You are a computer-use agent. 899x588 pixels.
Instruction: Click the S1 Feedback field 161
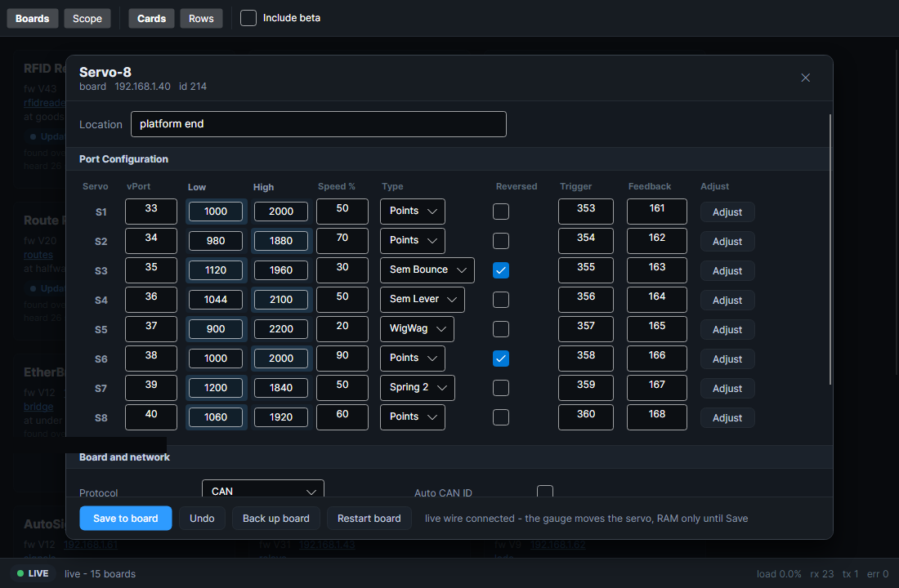click(x=656, y=212)
